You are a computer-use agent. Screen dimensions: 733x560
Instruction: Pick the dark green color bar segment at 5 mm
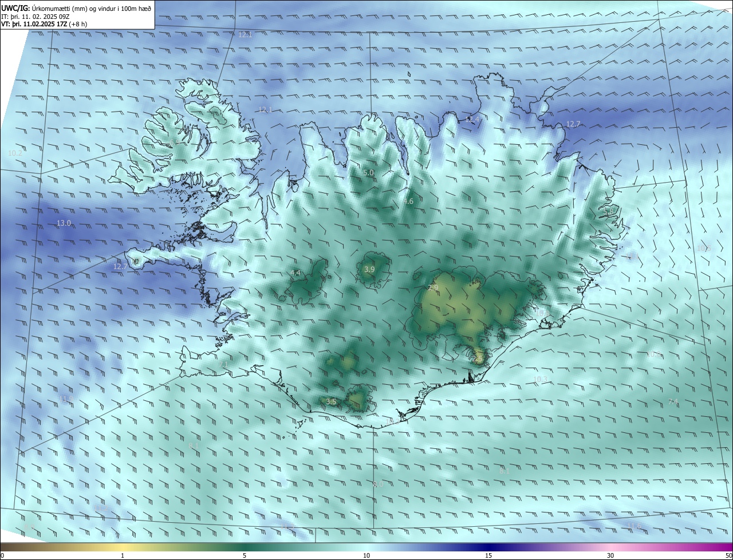(x=245, y=547)
